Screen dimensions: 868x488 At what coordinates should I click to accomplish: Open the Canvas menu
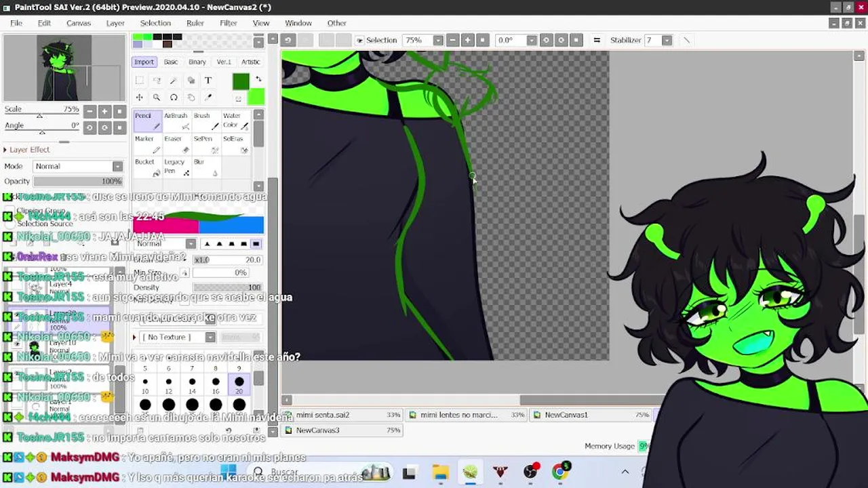coord(79,23)
